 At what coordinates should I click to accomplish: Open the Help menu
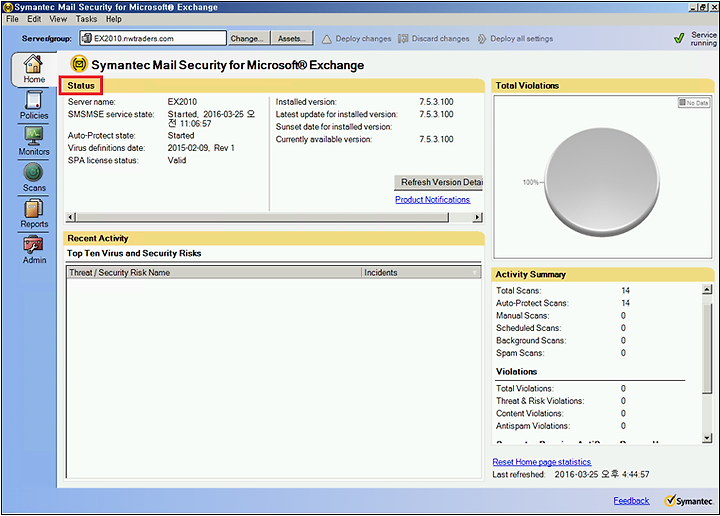(x=113, y=19)
